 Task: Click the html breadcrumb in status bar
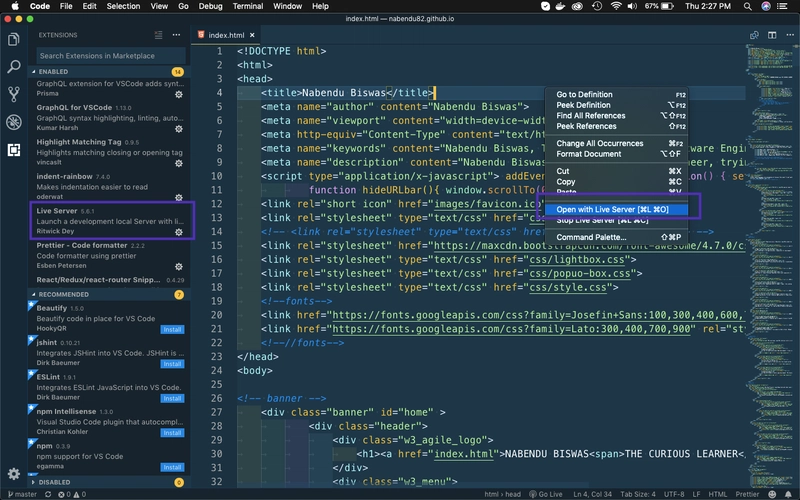click(x=491, y=494)
